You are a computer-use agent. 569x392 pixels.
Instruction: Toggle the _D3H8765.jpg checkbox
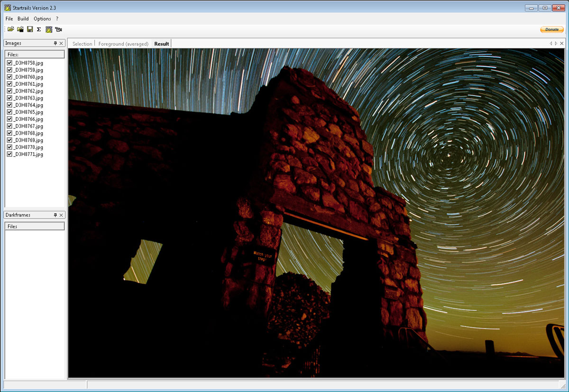(x=9, y=112)
